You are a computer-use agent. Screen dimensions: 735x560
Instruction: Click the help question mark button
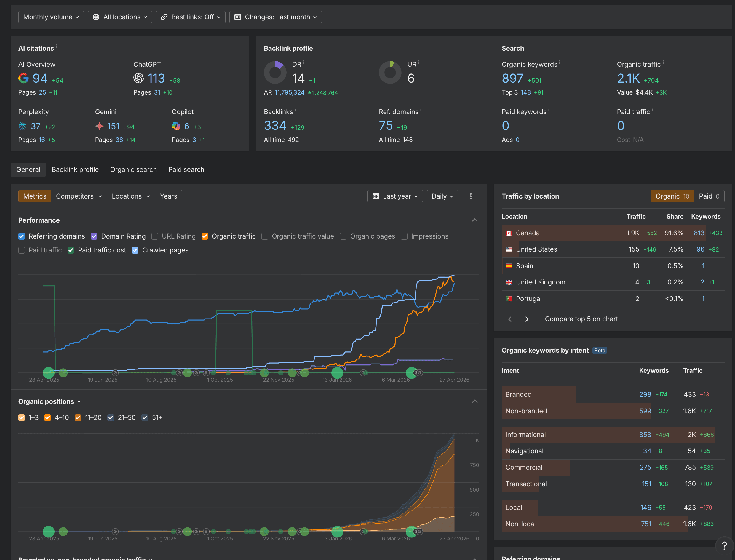(x=724, y=546)
